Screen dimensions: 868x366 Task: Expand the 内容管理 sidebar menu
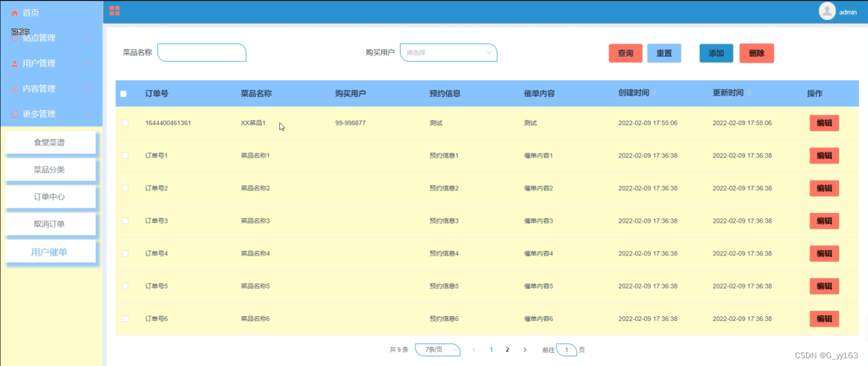coord(51,88)
